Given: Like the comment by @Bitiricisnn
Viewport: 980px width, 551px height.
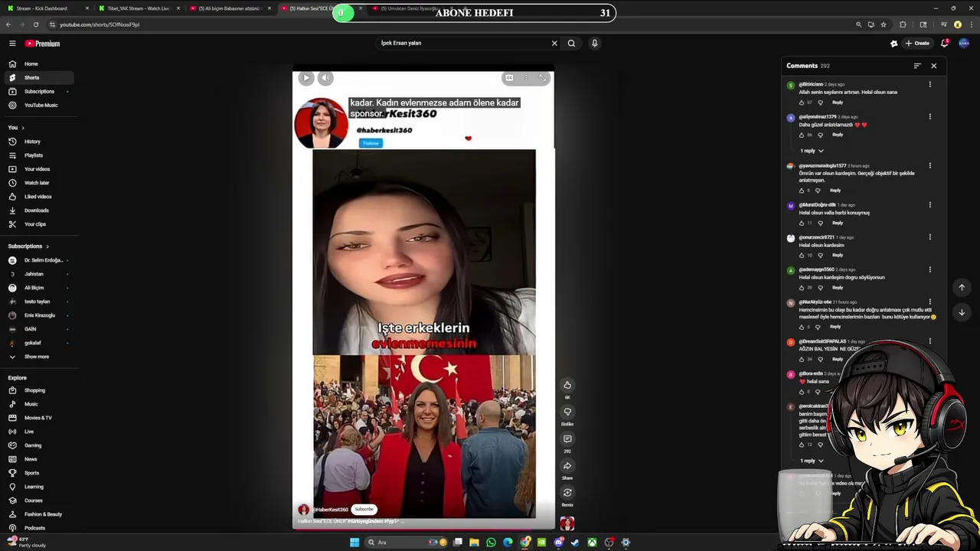Looking at the screenshot, I should (802, 103).
